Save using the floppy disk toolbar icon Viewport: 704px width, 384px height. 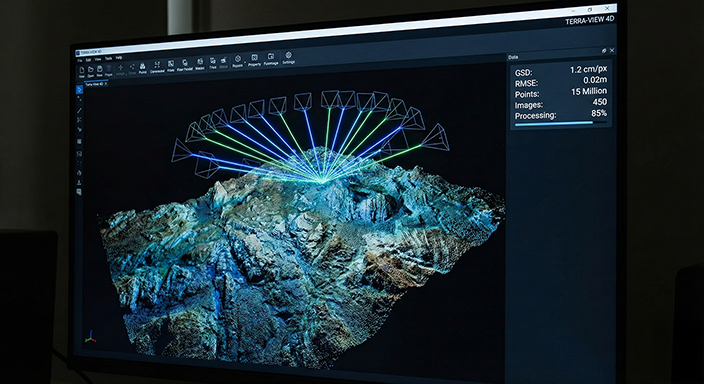point(100,68)
